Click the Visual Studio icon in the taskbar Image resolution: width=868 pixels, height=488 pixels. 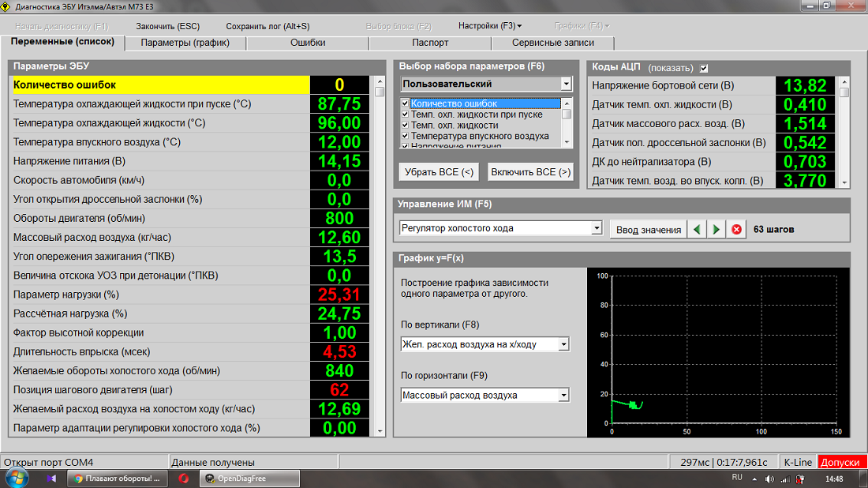pos(51,478)
